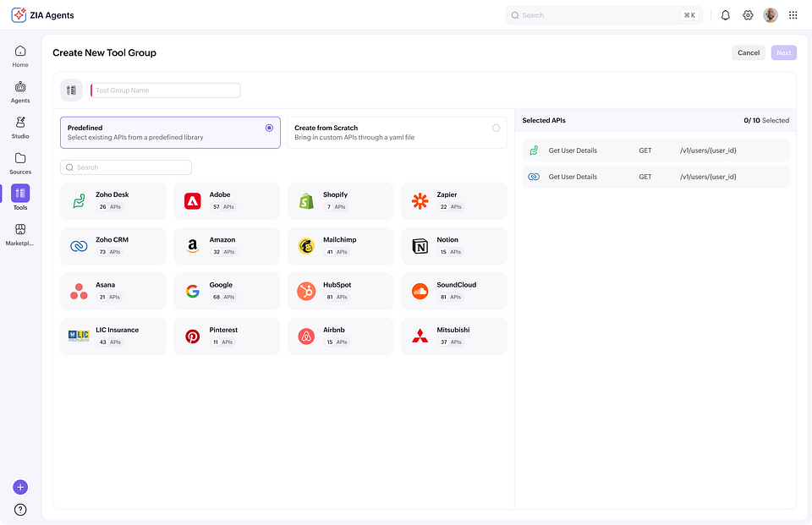The image size is (812, 525).
Task: Open Tools section in sidebar
Action: (x=20, y=197)
